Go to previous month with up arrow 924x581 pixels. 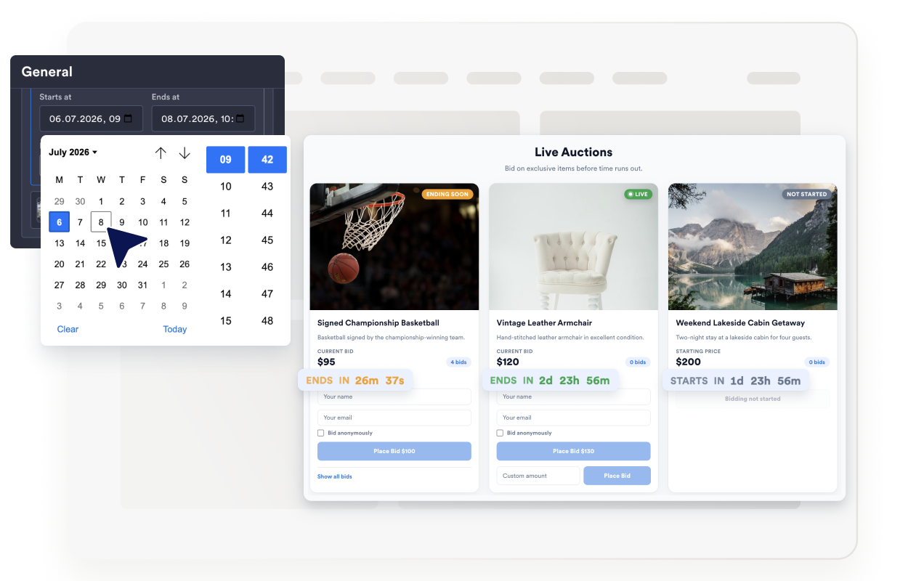point(161,153)
